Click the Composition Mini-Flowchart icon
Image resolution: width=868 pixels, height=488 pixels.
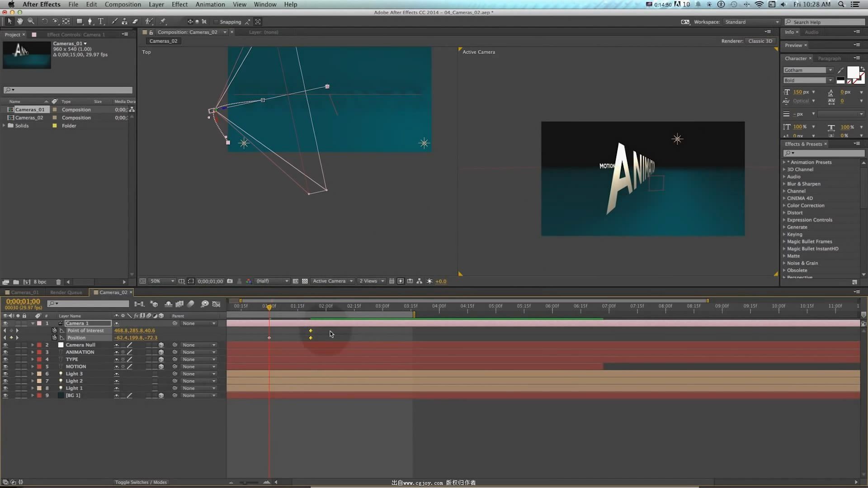139,304
